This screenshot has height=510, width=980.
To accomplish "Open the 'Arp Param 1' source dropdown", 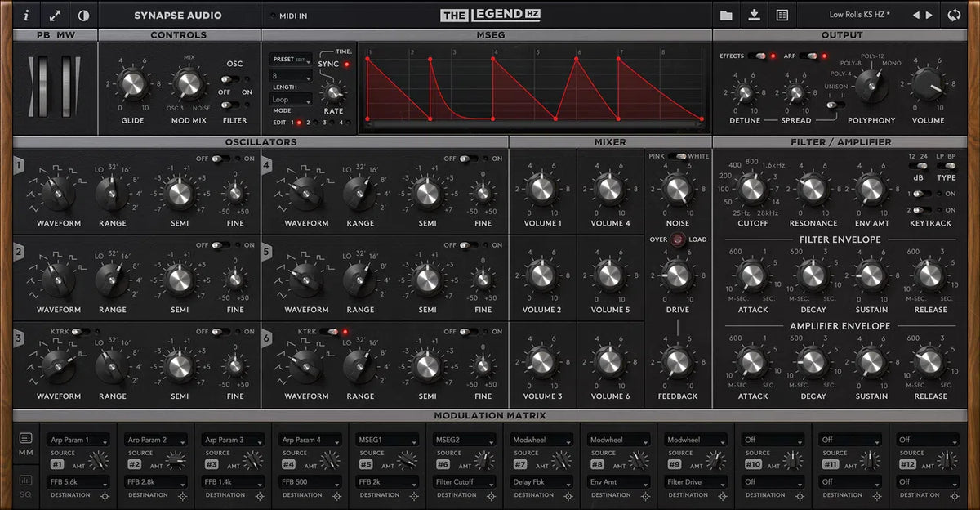I will (x=78, y=439).
